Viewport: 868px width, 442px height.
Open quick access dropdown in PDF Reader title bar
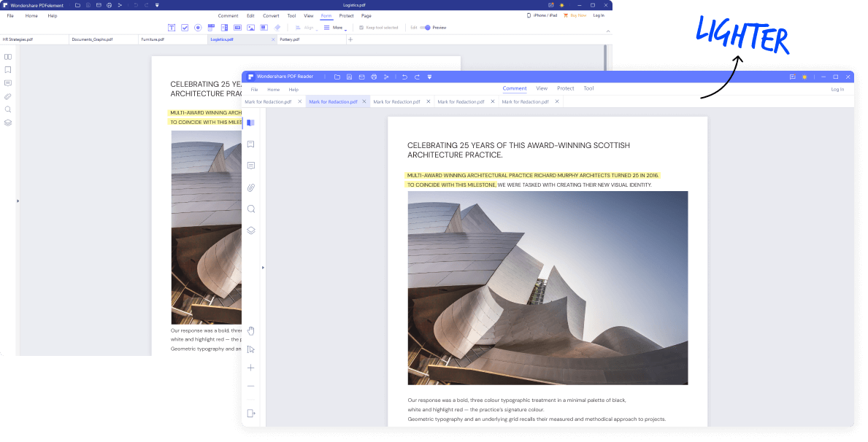click(x=429, y=77)
